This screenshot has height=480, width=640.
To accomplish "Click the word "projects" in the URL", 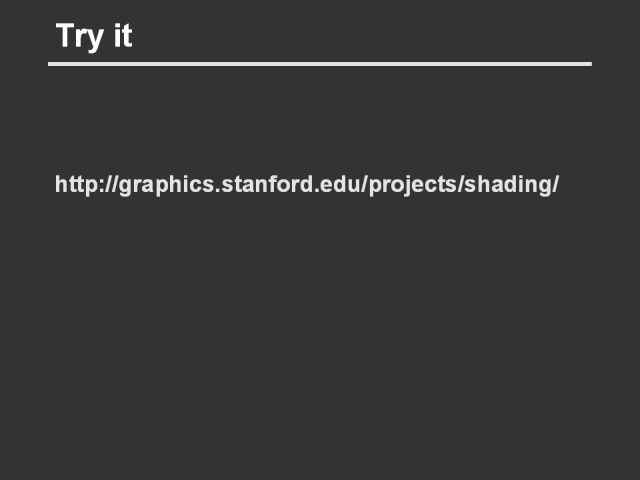I will click(412, 185).
